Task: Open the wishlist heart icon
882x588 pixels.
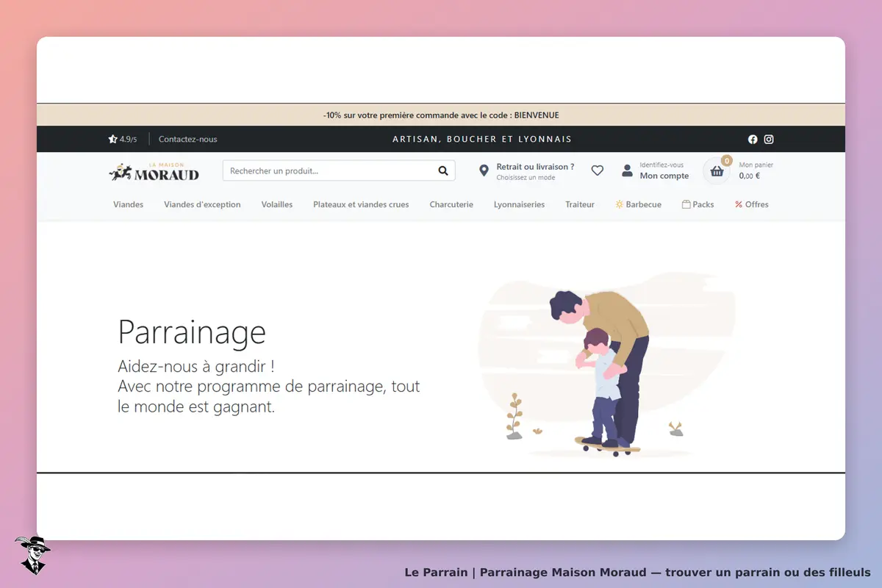Action: [598, 171]
